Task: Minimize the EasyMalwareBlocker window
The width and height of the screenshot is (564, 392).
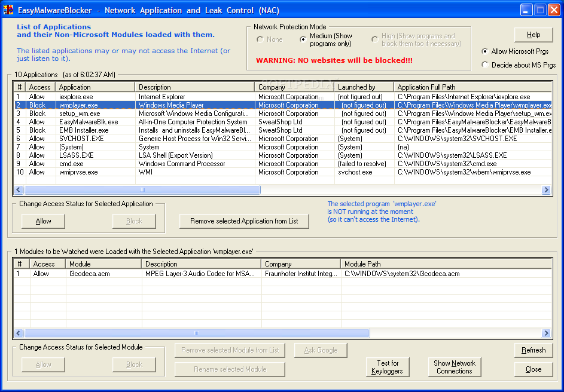Action: click(x=526, y=10)
